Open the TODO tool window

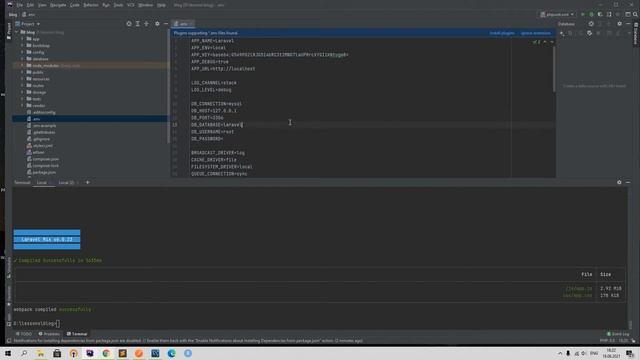[x=23, y=334]
